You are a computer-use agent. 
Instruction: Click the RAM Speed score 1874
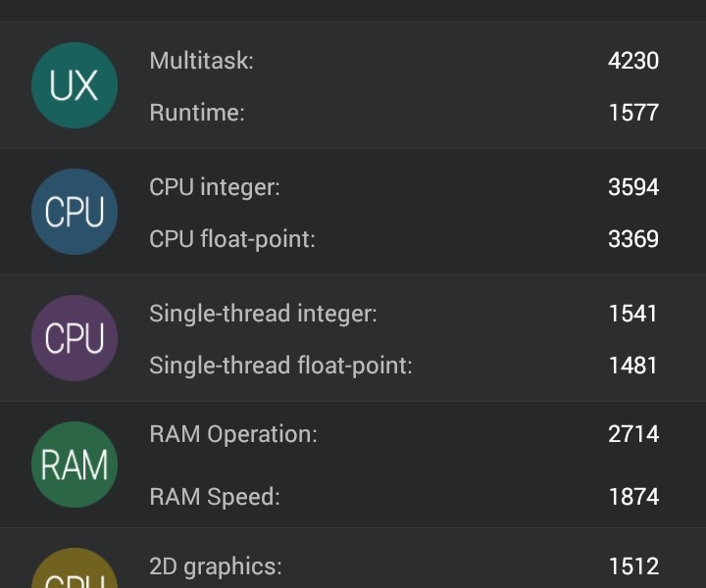pyautogui.click(x=633, y=497)
